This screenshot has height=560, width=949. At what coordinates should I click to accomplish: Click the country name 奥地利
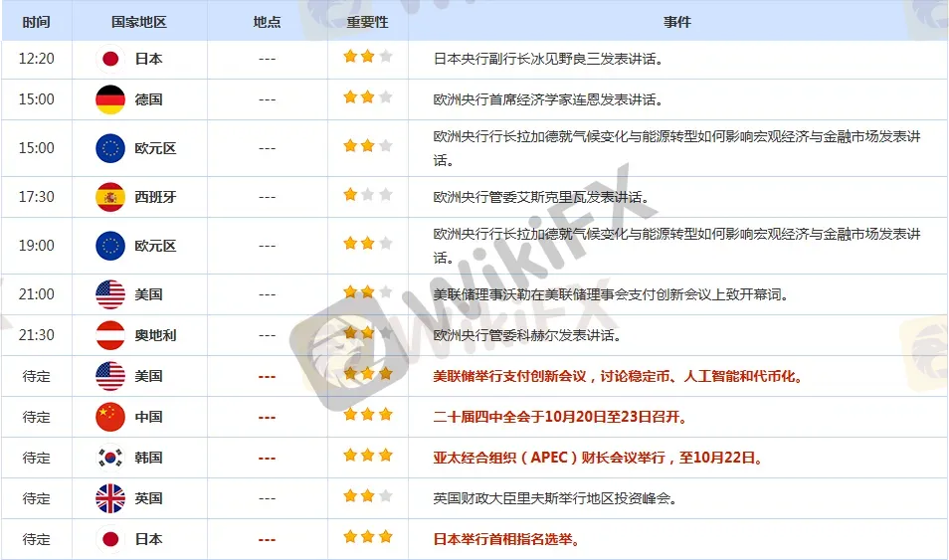[x=155, y=335]
